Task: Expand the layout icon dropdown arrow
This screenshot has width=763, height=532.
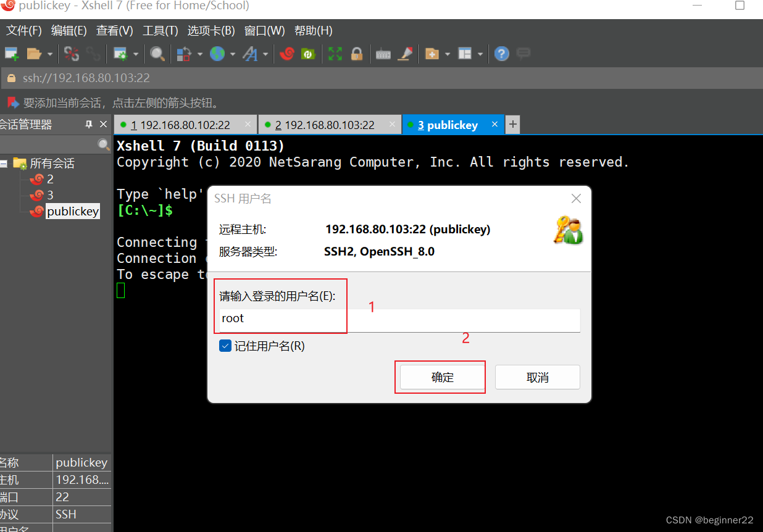Action: (480, 54)
